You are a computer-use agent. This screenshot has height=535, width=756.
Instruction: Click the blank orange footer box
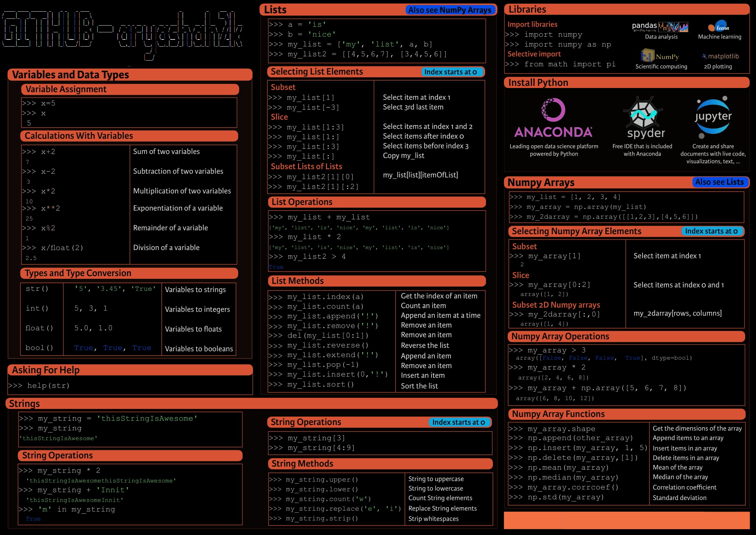click(627, 520)
